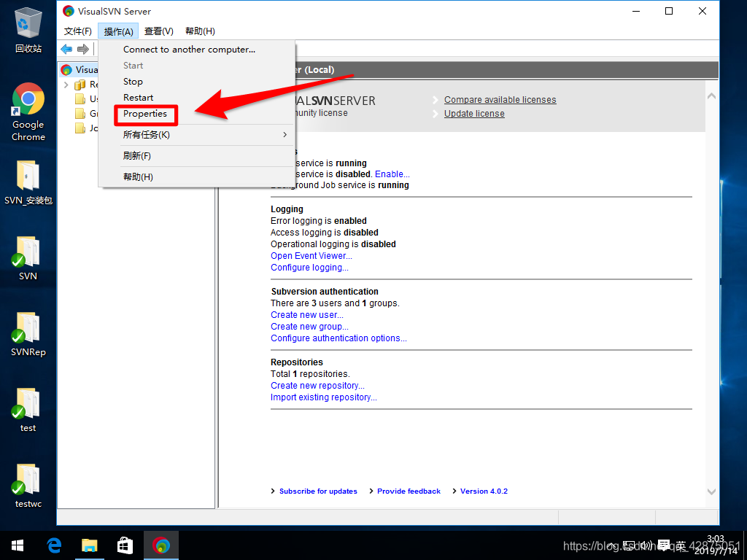Choose 帮助(H) in the action dropdown
747x560 pixels.
[x=197, y=176]
